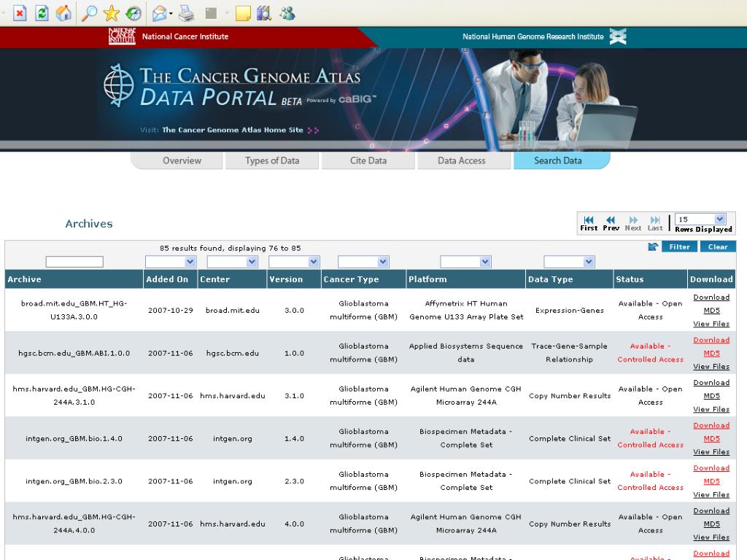This screenshot has height=560, width=747.
Task: Open Favorites with the star icon
Action: [112, 13]
